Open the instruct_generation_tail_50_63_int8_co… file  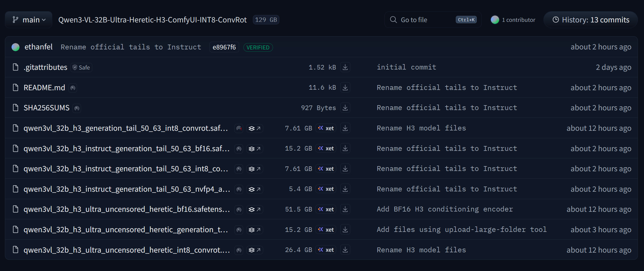pos(126,169)
